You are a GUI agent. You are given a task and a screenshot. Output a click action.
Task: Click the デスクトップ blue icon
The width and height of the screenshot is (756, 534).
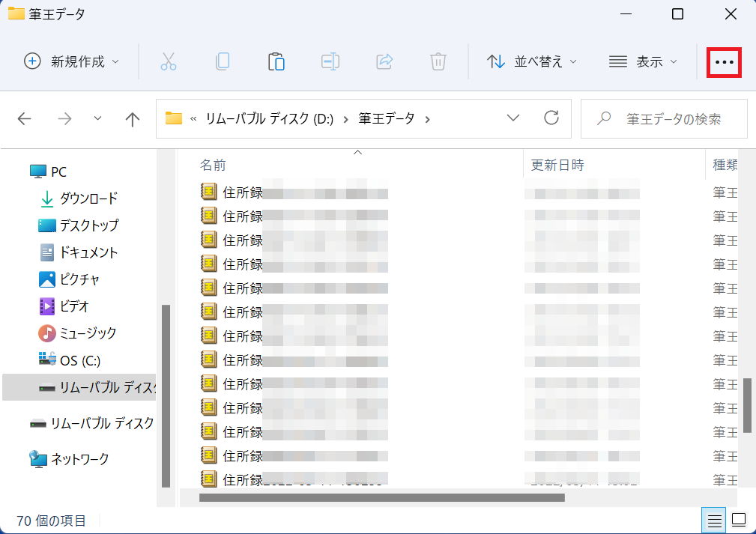click(x=46, y=225)
